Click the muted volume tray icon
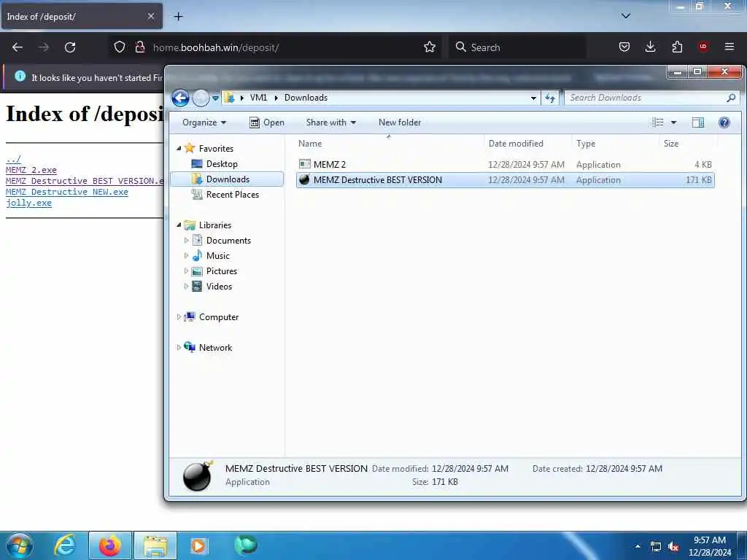The width and height of the screenshot is (747, 560). (x=673, y=547)
